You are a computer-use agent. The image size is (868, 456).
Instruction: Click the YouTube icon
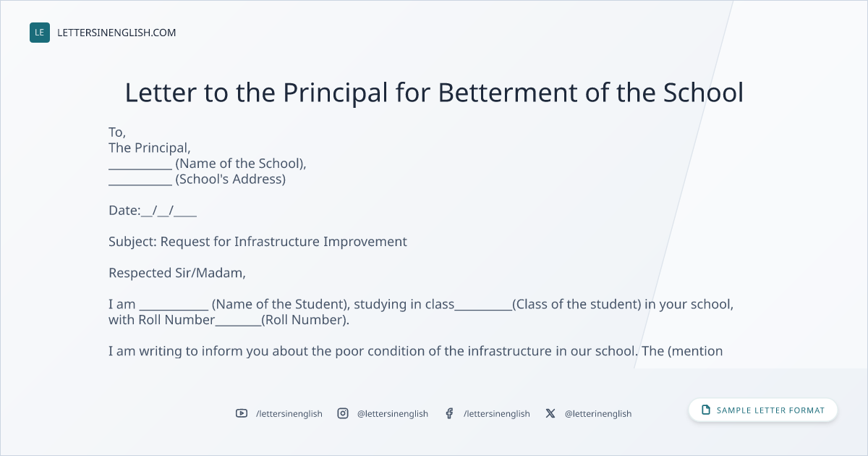[242, 413]
